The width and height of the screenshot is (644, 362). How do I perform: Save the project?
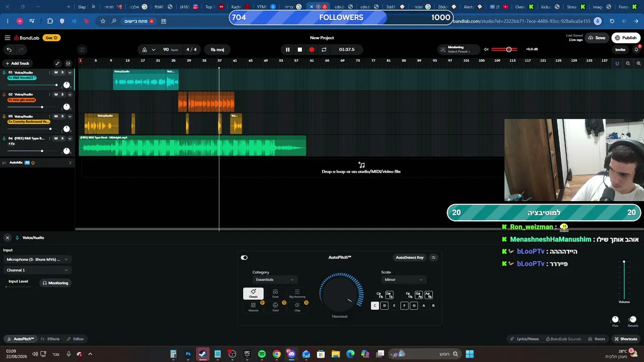596,38
